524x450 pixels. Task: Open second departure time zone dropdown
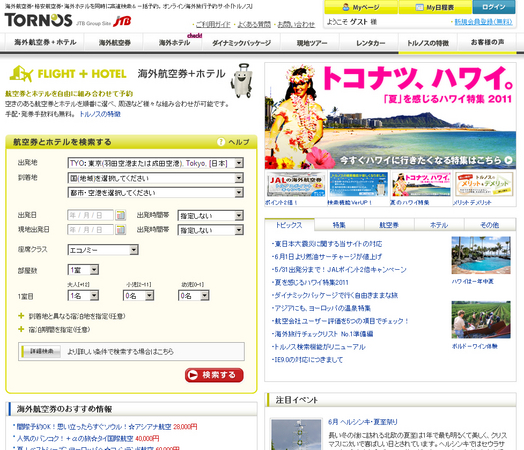point(211,230)
